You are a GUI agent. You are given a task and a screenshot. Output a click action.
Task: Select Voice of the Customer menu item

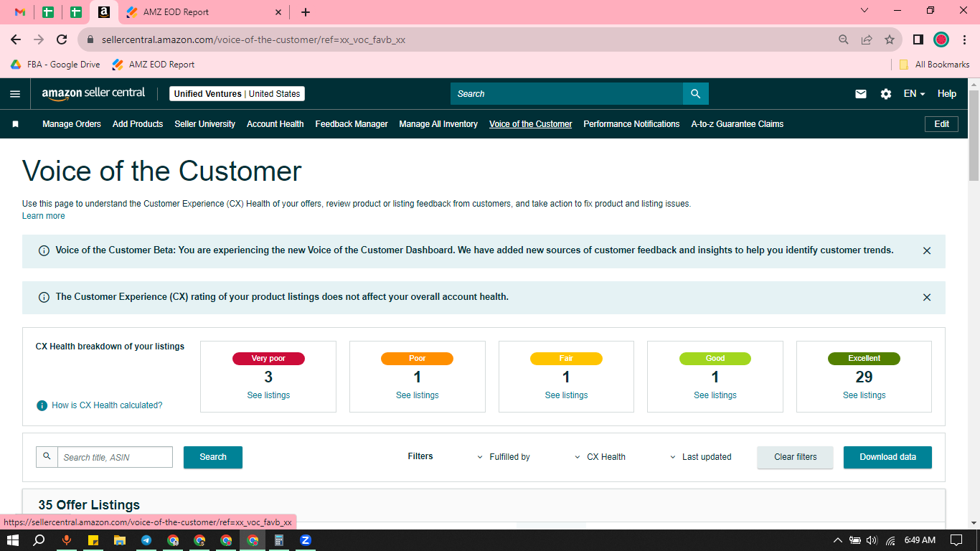click(531, 124)
